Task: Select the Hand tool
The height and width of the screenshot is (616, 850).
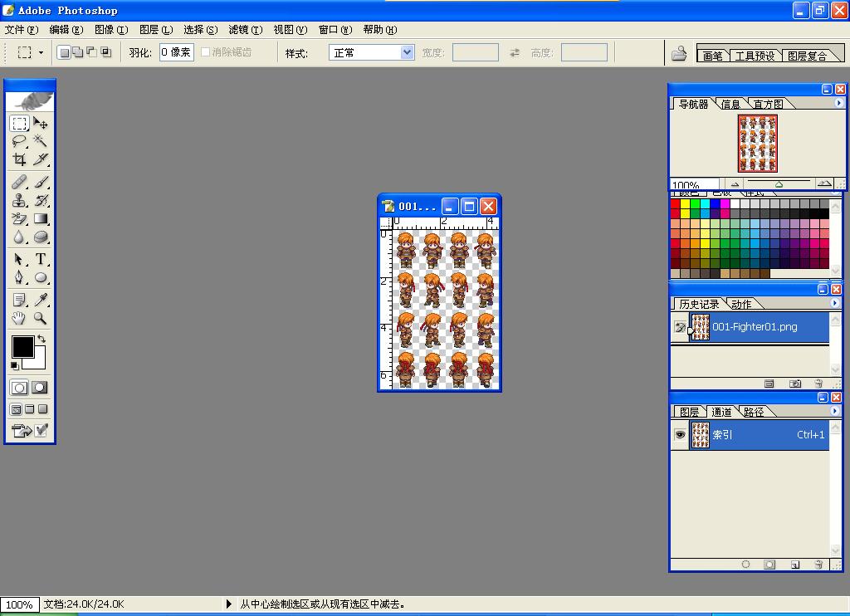Action: point(19,318)
